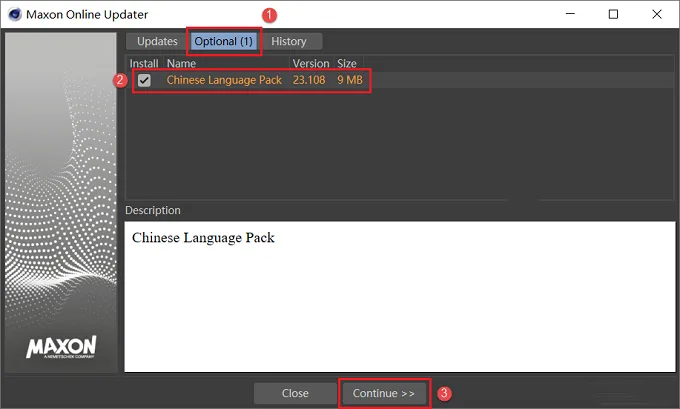Click the Maxon logo image
The image size is (680, 409).
(61, 347)
